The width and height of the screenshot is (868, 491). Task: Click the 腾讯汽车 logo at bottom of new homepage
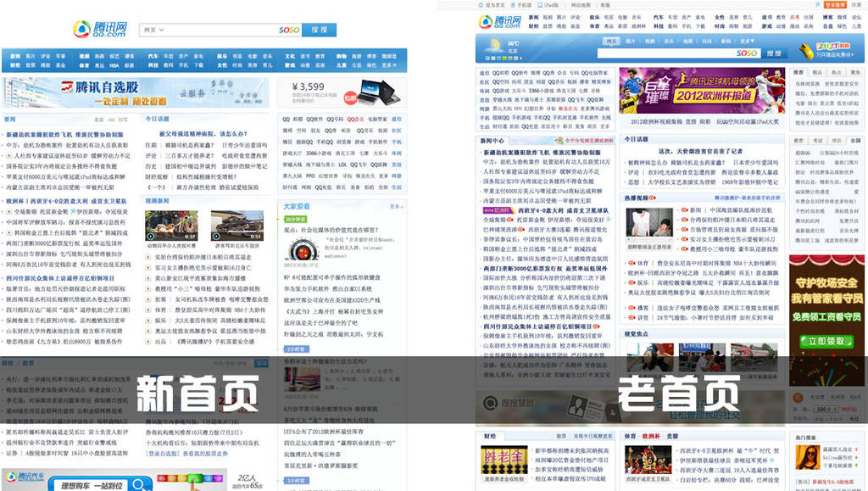25,477
